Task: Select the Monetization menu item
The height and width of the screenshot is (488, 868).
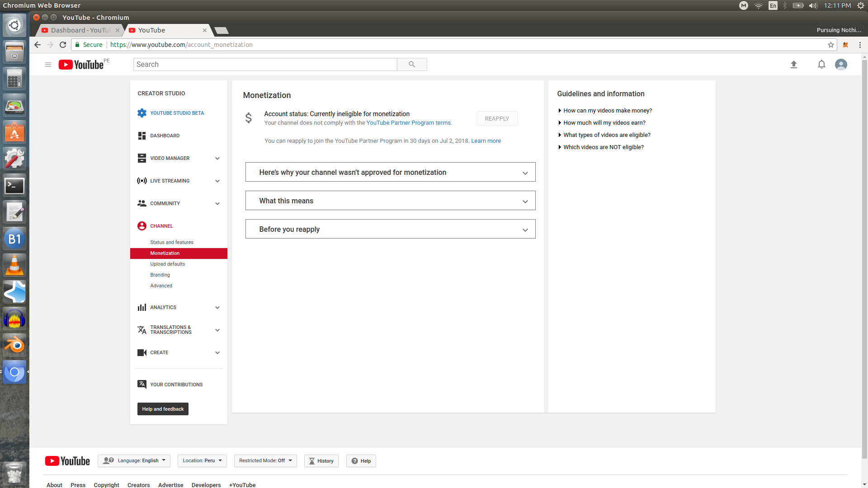Action: coord(179,253)
